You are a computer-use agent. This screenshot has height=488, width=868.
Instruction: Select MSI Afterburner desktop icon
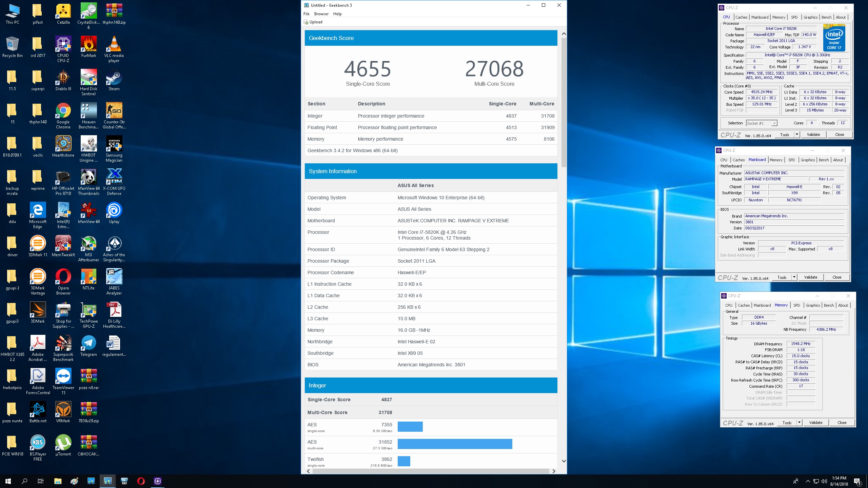[x=88, y=249]
